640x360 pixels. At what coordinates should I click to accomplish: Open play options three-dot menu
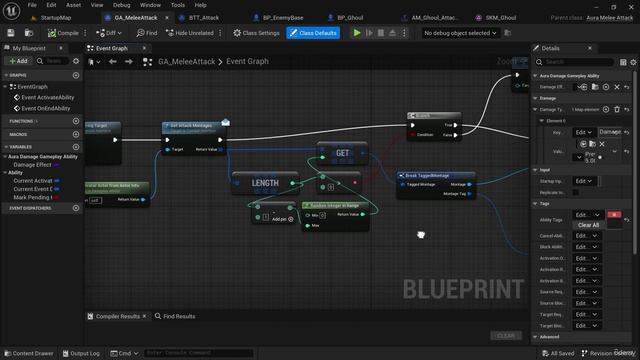(x=404, y=33)
